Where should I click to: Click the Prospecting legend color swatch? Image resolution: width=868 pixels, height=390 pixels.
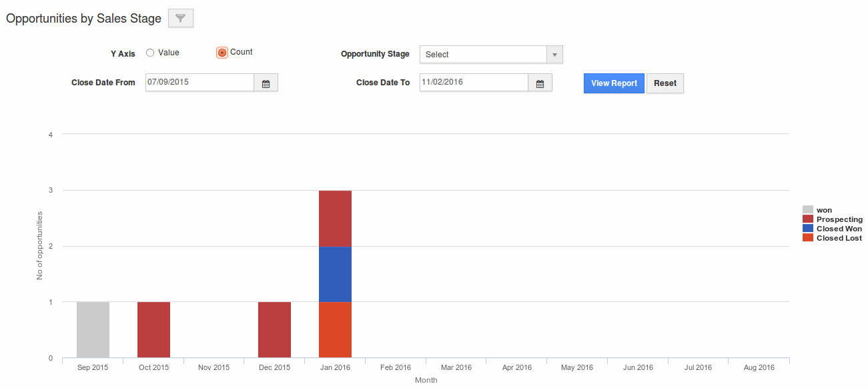pyautogui.click(x=807, y=219)
